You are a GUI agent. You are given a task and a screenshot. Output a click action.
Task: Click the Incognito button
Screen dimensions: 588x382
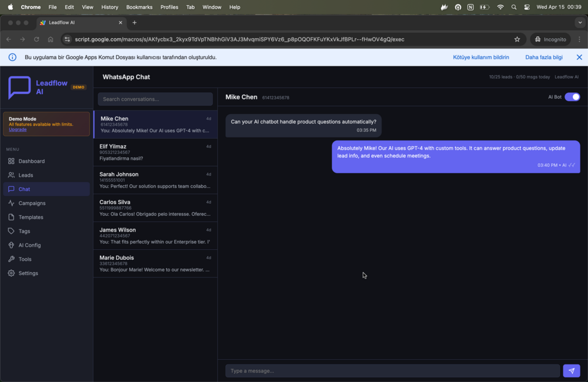point(551,39)
